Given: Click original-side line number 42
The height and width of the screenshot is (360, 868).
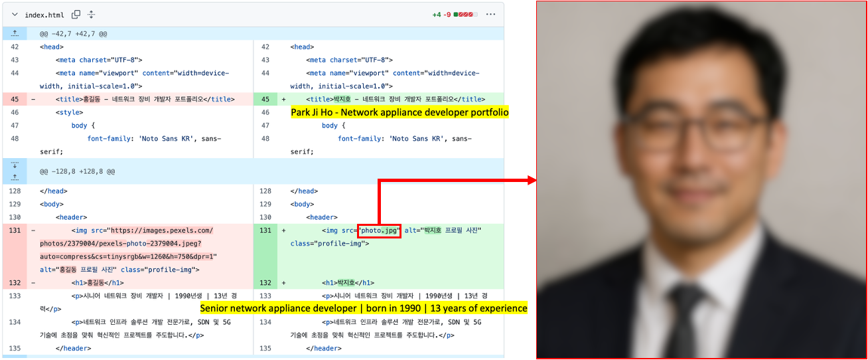Looking at the screenshot, I should pos(15,47).
